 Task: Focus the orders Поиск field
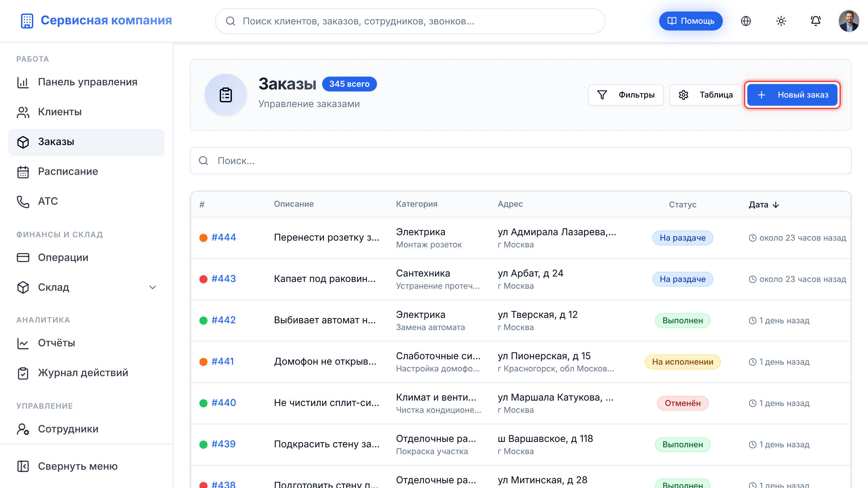point(521,161)
